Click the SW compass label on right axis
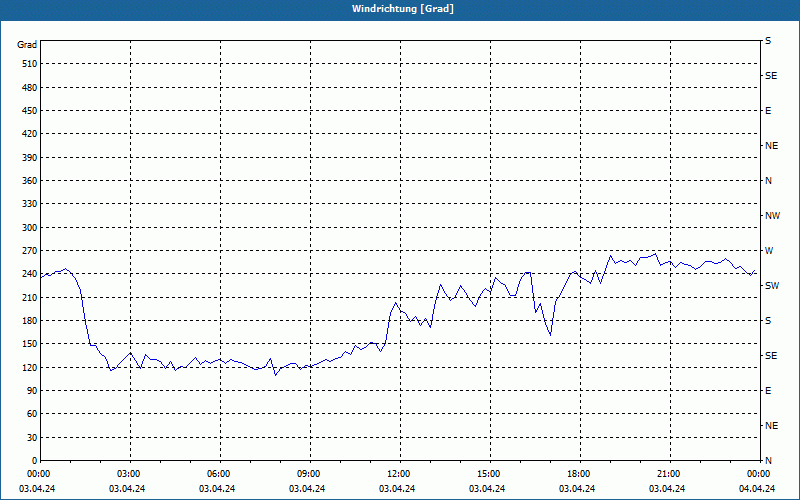 point(772,286)
